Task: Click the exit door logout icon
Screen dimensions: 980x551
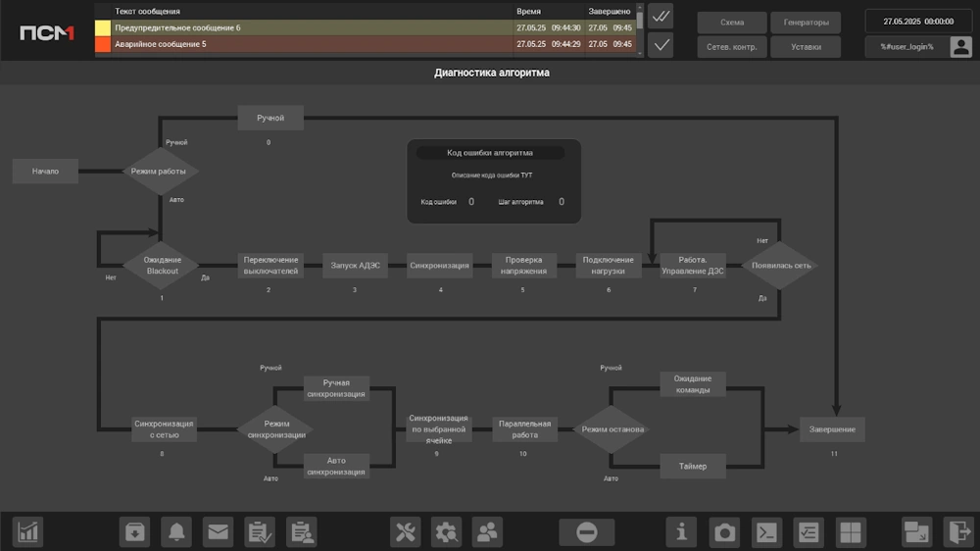Action: tap(958, 532)
